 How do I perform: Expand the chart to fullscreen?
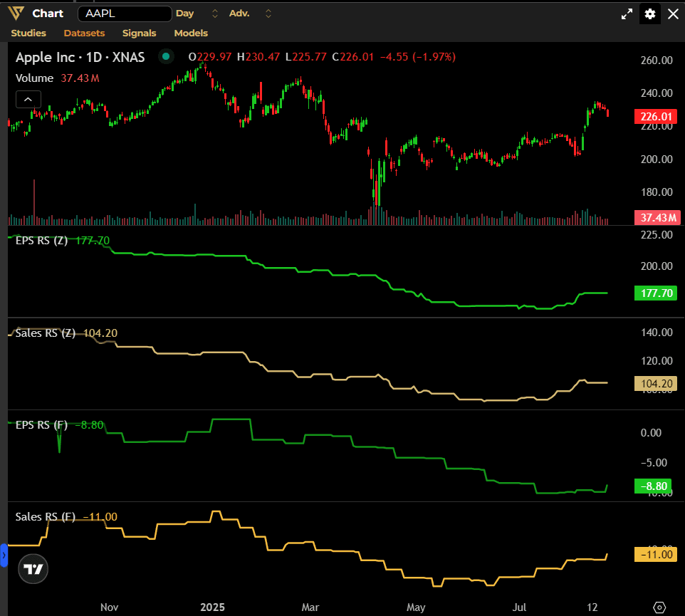627,14
